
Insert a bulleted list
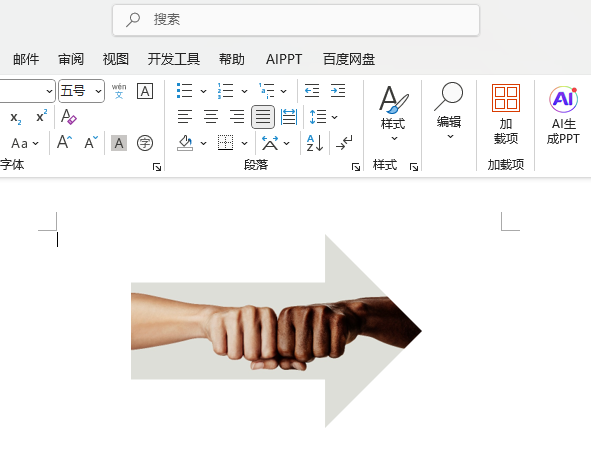[185, 91]
